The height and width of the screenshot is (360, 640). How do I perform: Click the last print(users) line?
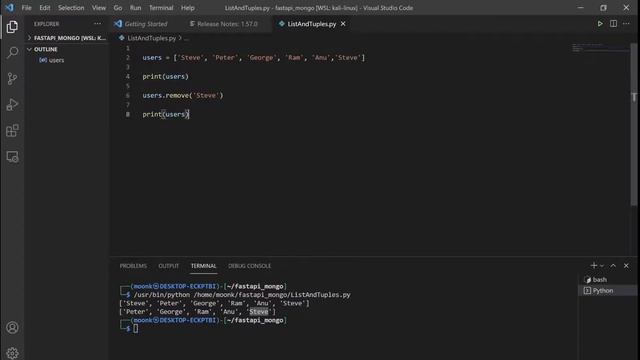[165, 114]
